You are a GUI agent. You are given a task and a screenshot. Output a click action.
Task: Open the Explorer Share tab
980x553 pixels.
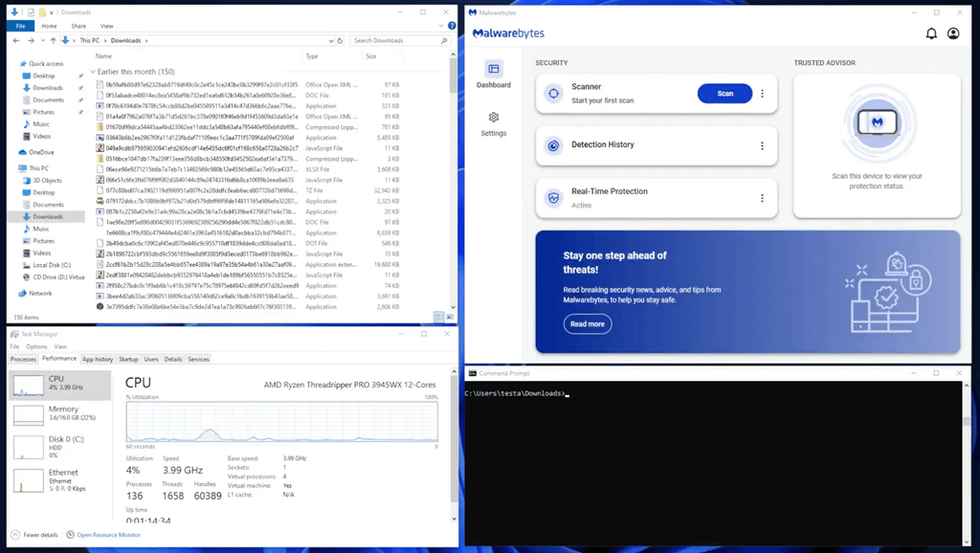click(x=78, y=26)
